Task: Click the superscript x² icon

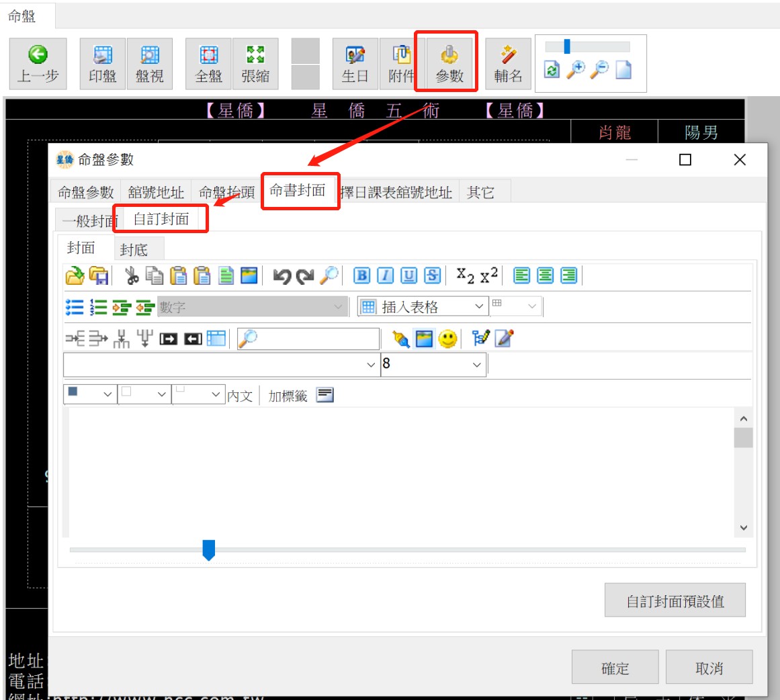Action: [x=489, y=275]
